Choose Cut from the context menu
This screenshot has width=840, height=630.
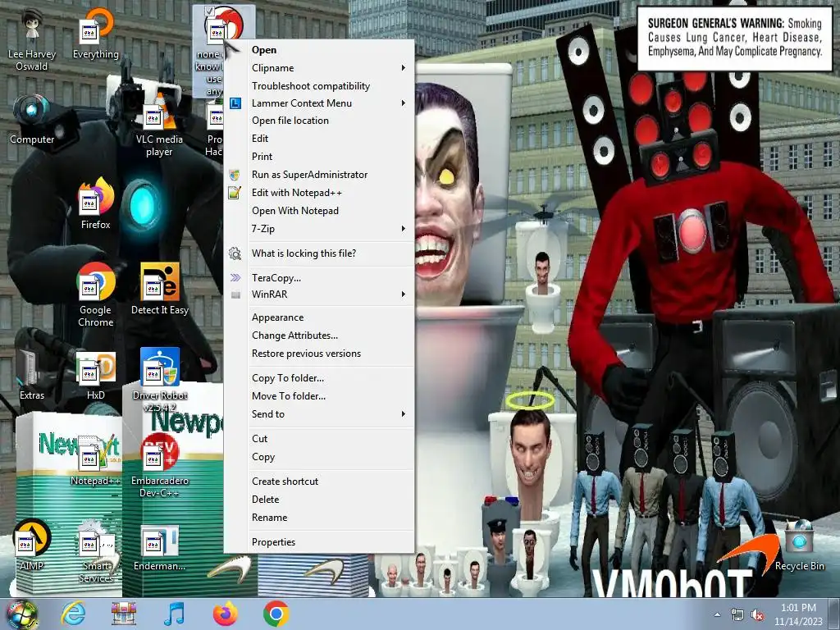(319, 439)
